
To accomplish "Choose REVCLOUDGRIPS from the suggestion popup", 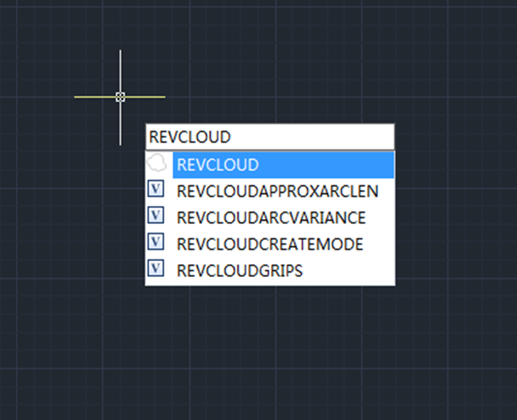I will 240,269.
